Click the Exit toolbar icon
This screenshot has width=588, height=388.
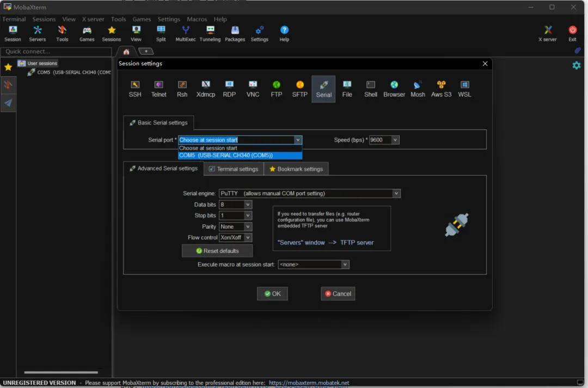572,33
